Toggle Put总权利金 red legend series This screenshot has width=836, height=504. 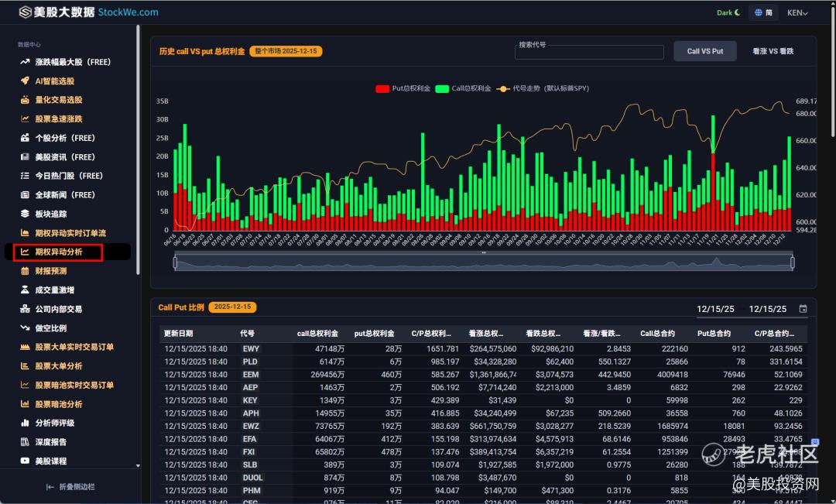point(382,88)
